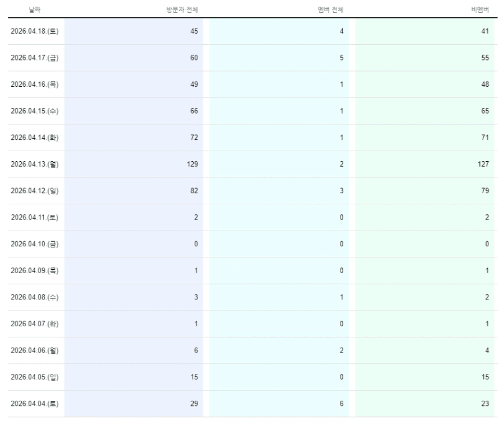Click the 멤버 전체 column header

(330, 10)
